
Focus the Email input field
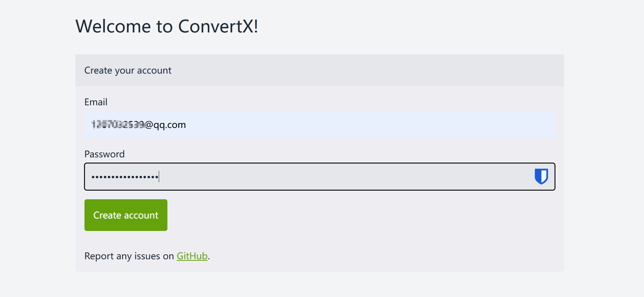coord(319,125)
